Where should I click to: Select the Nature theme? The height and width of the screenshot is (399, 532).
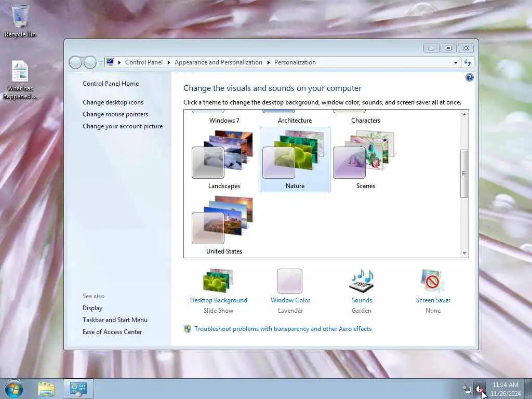pos(295,160)
